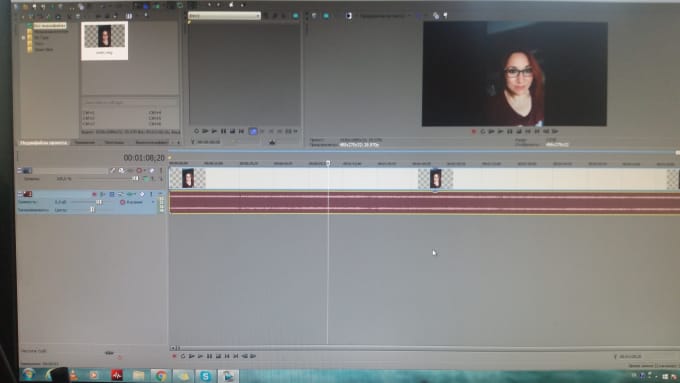Click the highlighted blue Trimmer button
Screen dimensions: 680x383
tap(253, 131)
